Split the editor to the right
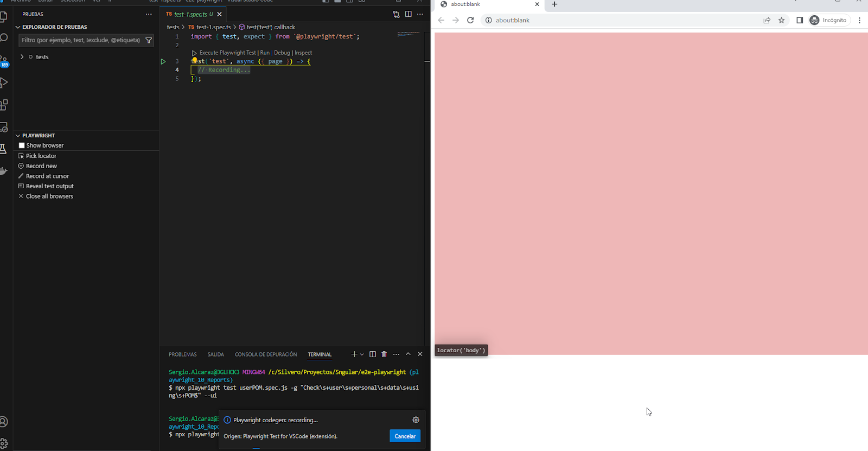The image size is (868, 451). point(408,14)
